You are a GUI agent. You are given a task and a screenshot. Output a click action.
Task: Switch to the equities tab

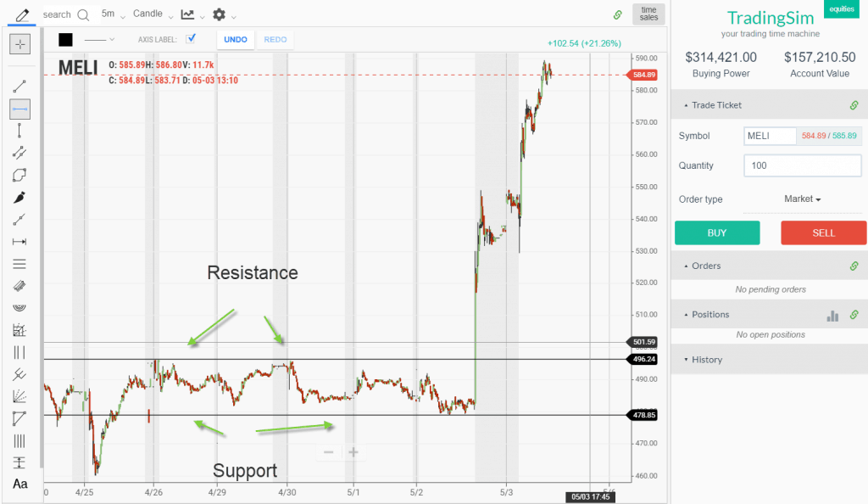(841, 8)
